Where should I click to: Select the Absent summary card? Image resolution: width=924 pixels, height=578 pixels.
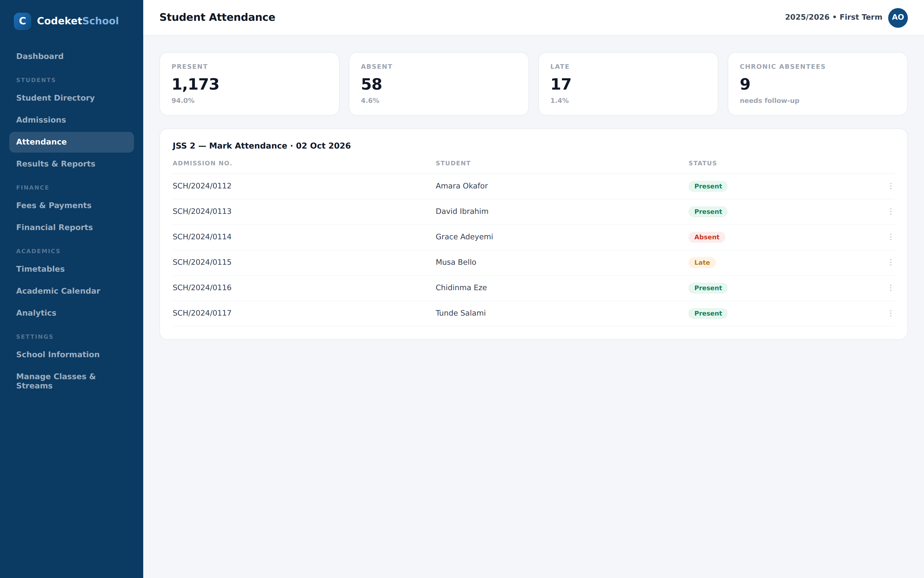[x=439, y=84]
